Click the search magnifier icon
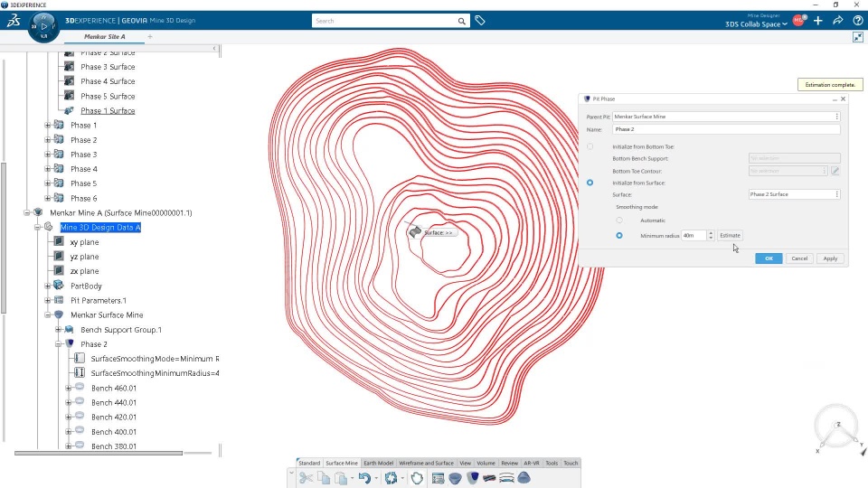 tap(461, 21)
